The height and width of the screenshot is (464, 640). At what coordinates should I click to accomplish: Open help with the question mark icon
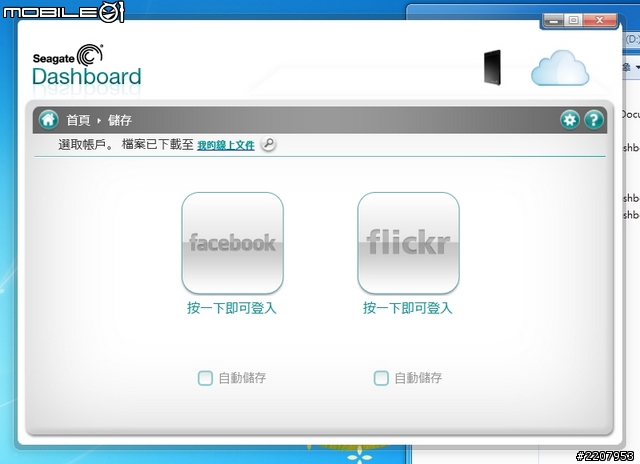click(x=594, y=120)
